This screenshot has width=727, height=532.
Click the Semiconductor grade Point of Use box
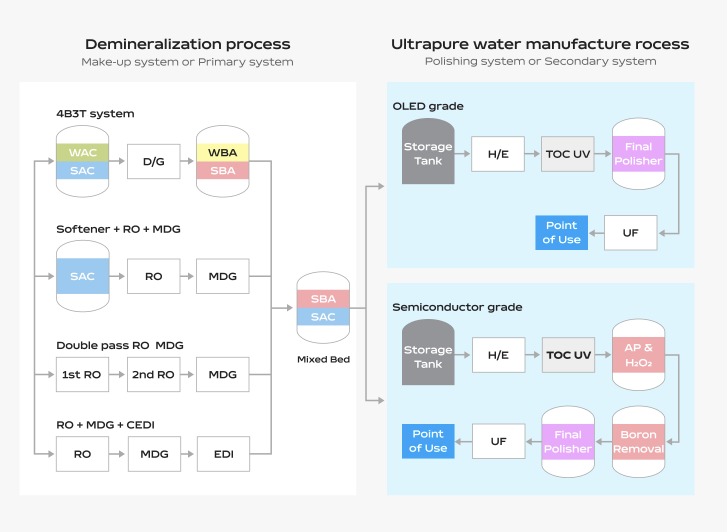(x=428, y=441)
